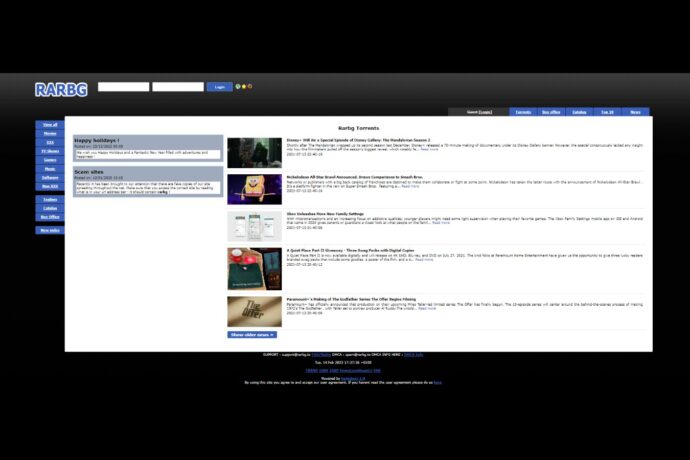Open The Offer article thumbnail
Image resolution: width=690 pixels, height=460 pixels.
[x=254, y=312]
